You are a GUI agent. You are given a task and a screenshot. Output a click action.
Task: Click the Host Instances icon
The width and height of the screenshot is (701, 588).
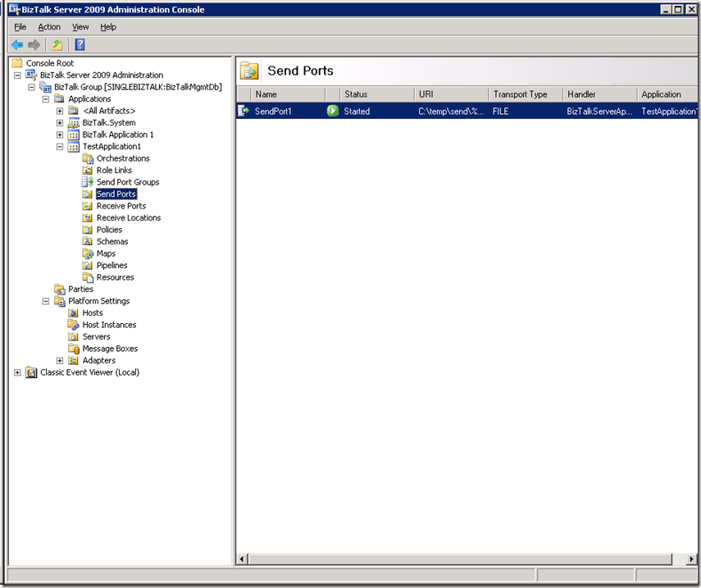coord(73,325)
